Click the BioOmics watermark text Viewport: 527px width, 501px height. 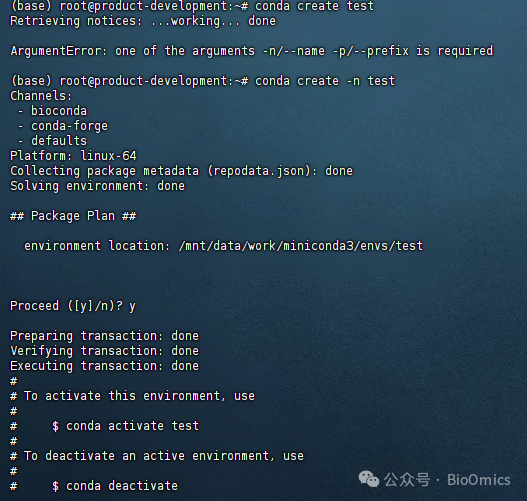[479, 479]
